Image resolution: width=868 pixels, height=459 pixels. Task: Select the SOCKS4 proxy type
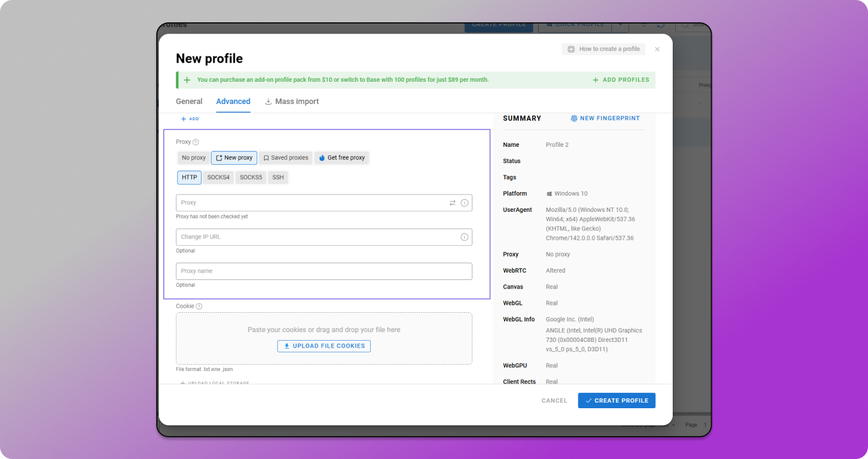218,177
